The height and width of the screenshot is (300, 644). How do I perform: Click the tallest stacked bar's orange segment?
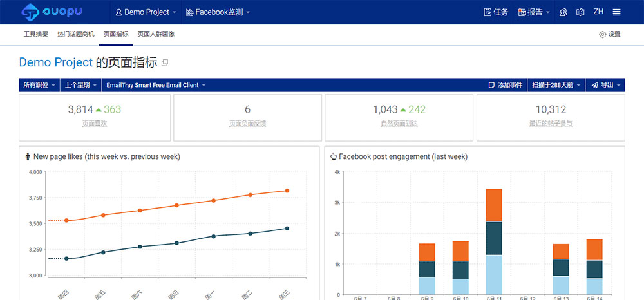click(x=494, y=205)
